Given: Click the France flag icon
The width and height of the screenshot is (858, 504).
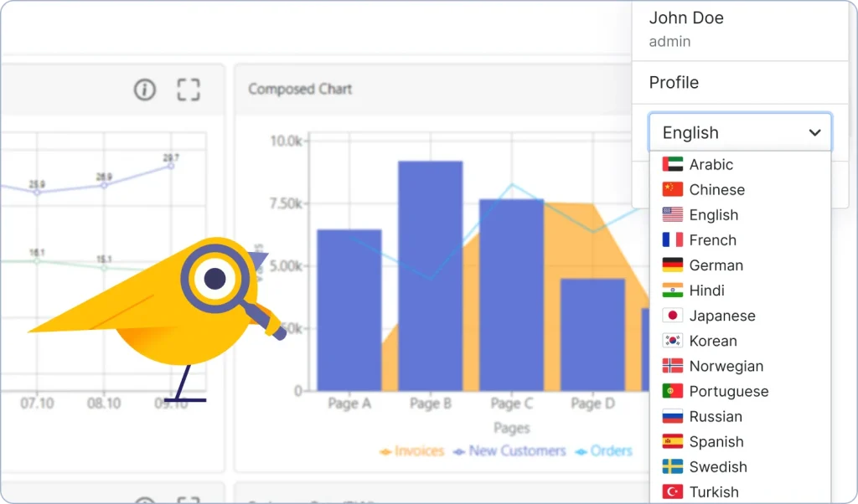Looking at the screenshot, I should tap(673, 239).
